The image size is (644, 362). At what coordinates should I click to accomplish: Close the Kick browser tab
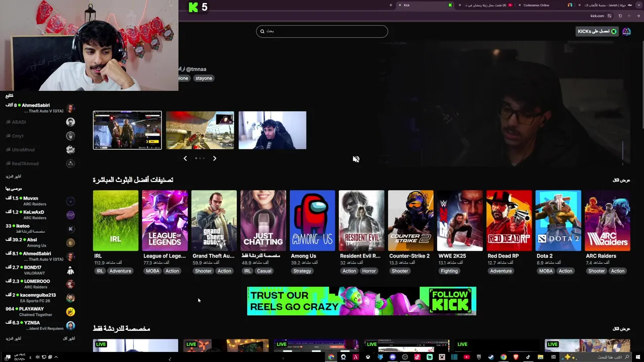coord(400,5)
